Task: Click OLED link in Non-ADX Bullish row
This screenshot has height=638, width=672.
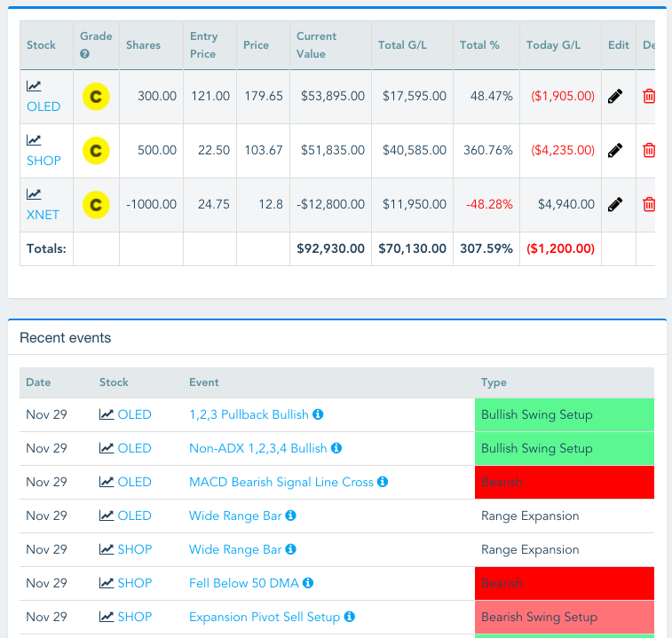Action: pyautogui.click(x=135, y=448)
